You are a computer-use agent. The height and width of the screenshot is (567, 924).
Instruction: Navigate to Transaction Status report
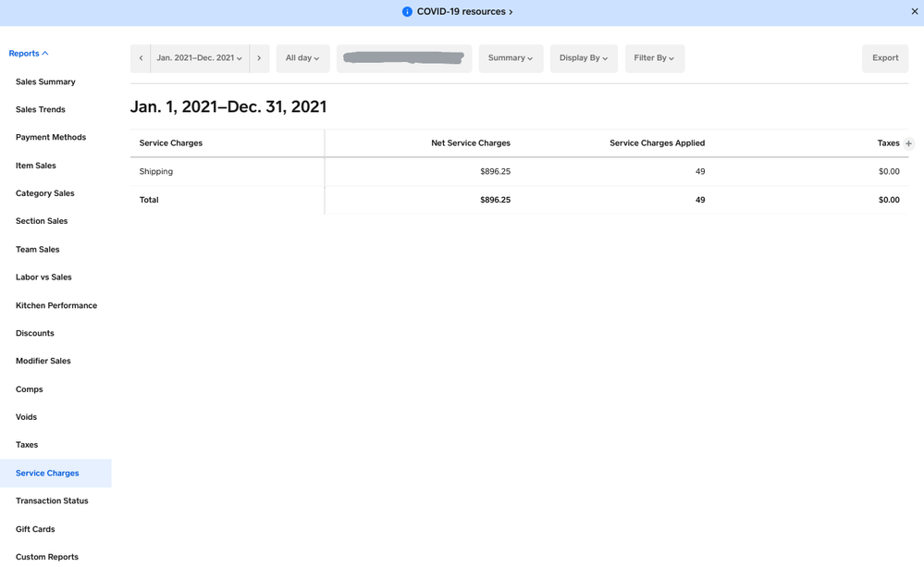click(x=52, y=501)
